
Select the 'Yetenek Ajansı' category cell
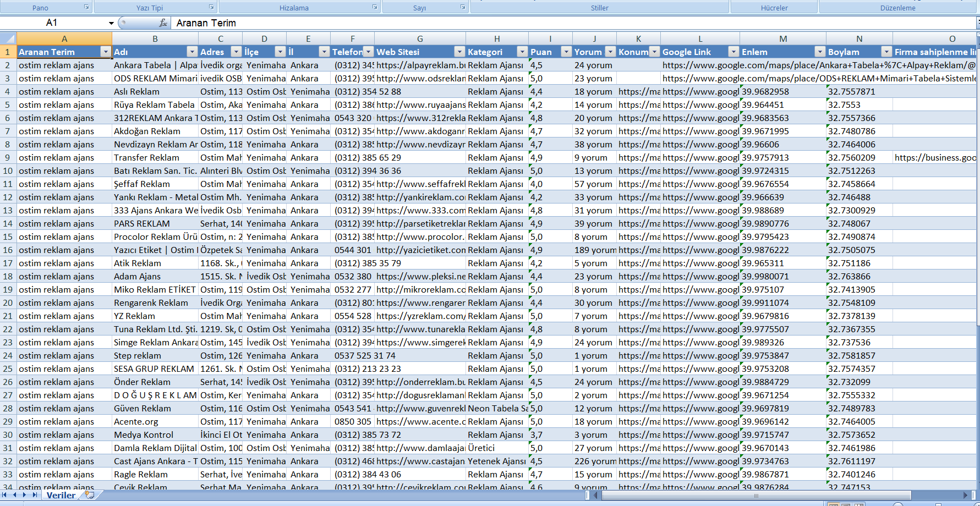(x=497, y=461)
